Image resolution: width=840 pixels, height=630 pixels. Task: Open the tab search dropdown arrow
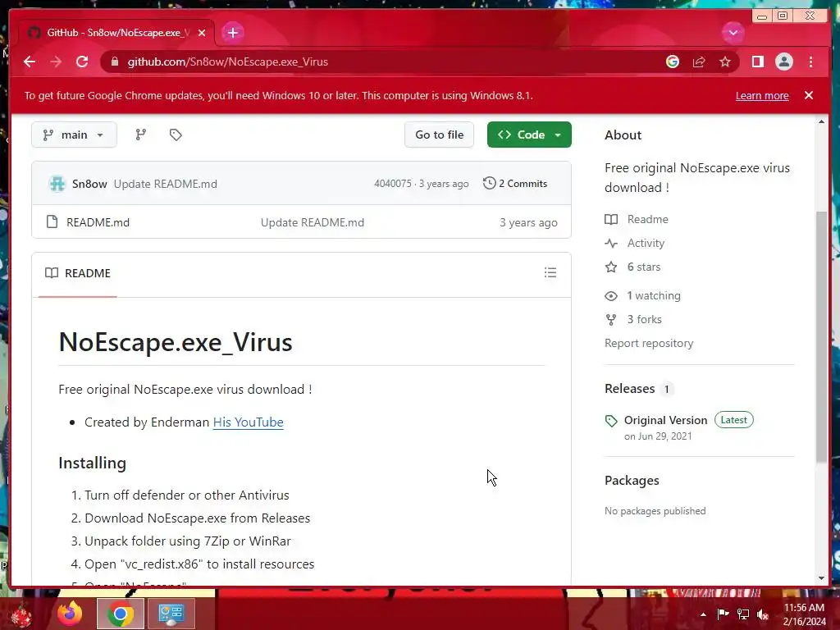733,33
